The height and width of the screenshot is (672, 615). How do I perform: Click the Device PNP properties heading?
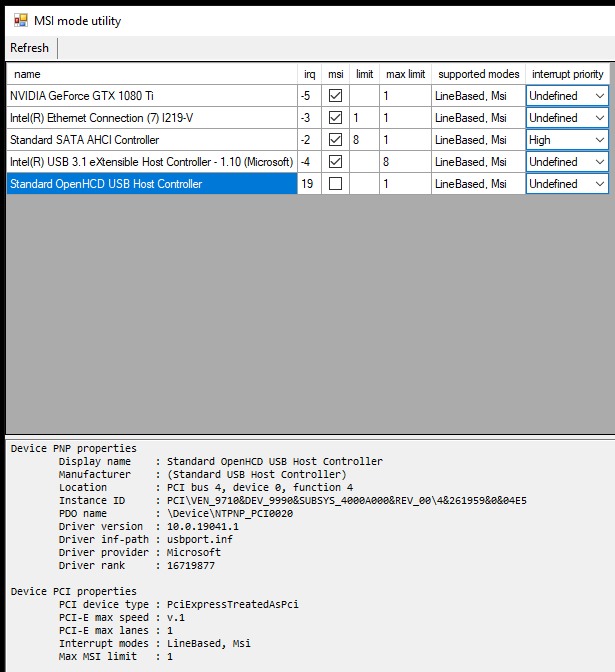coord(74,448)
